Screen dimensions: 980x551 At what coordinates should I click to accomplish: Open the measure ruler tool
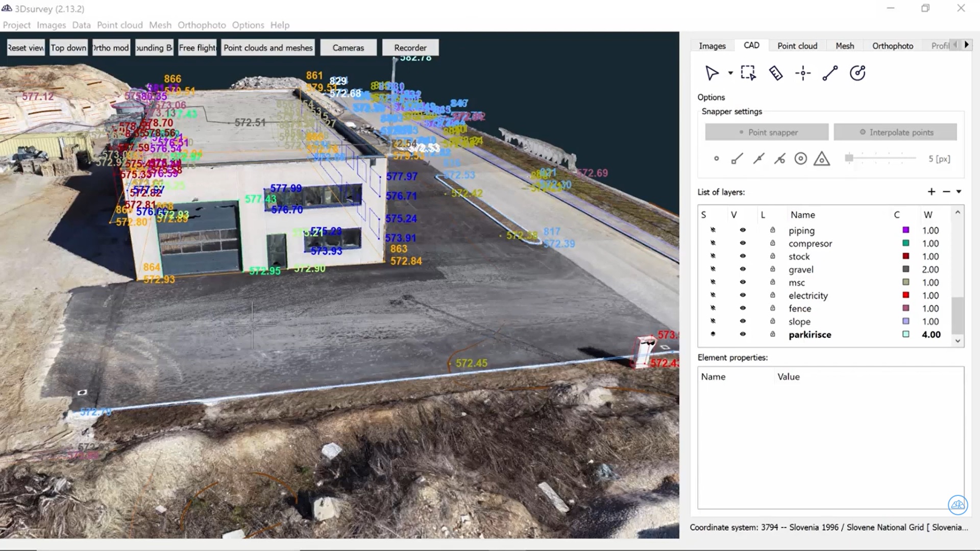[x=776, y=73]
